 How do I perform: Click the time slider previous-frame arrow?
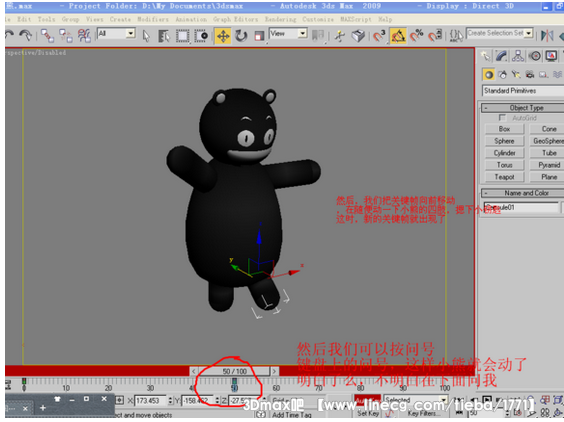coord(194,371)
